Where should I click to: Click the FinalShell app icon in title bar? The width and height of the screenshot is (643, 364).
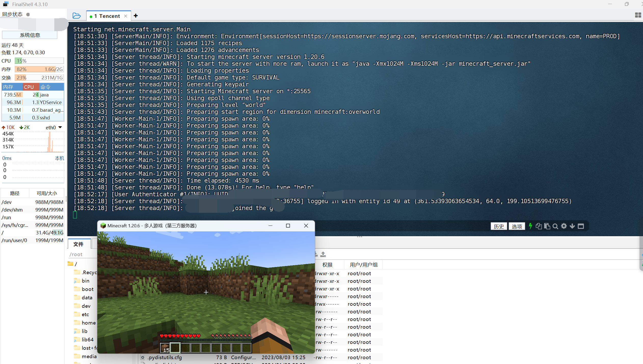6,4
